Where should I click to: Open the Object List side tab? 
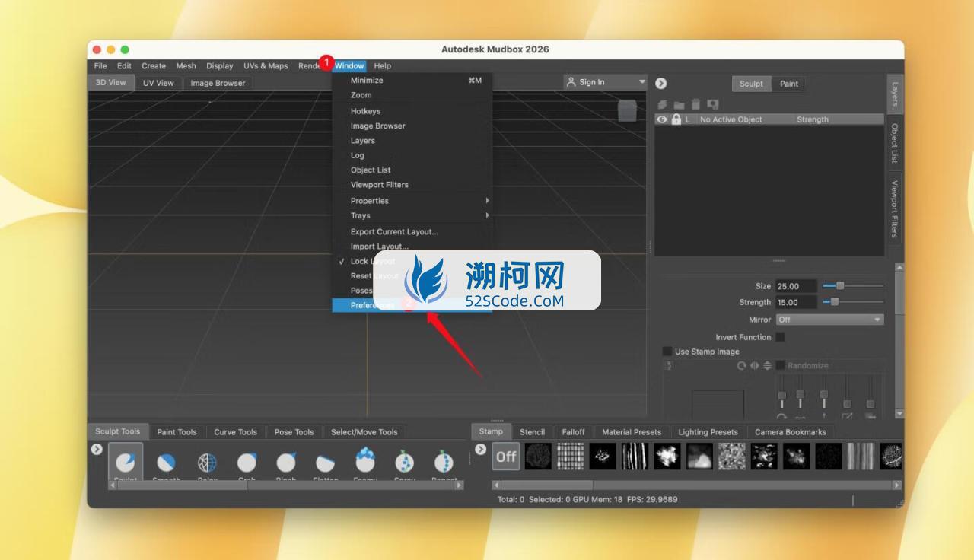point(894,143)
